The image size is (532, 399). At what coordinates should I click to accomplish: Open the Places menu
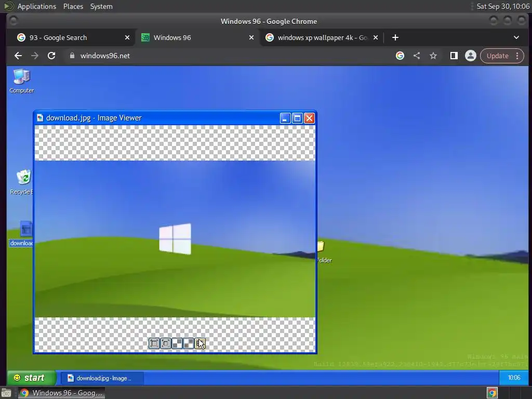(x=73, y=6)
